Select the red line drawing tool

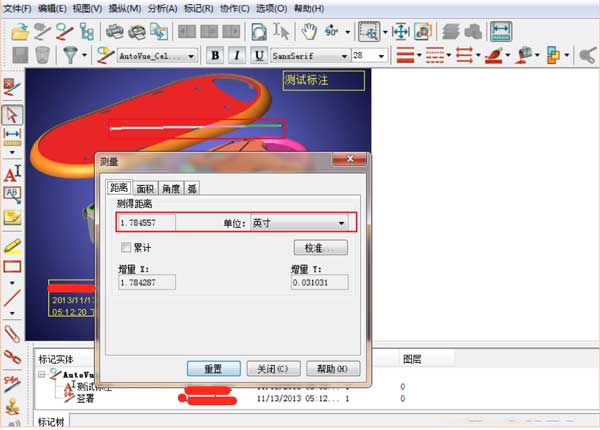(x=12, y=298)
